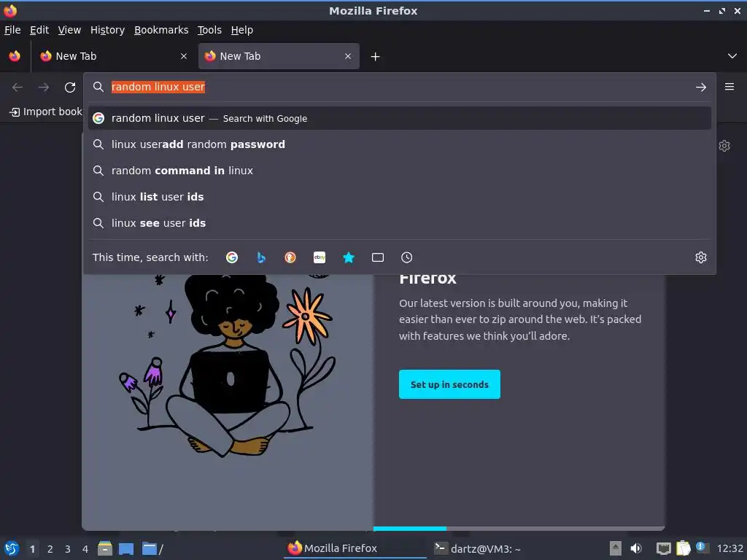
Task: Select suggestion 'random command in linux'
Action: 399,171
